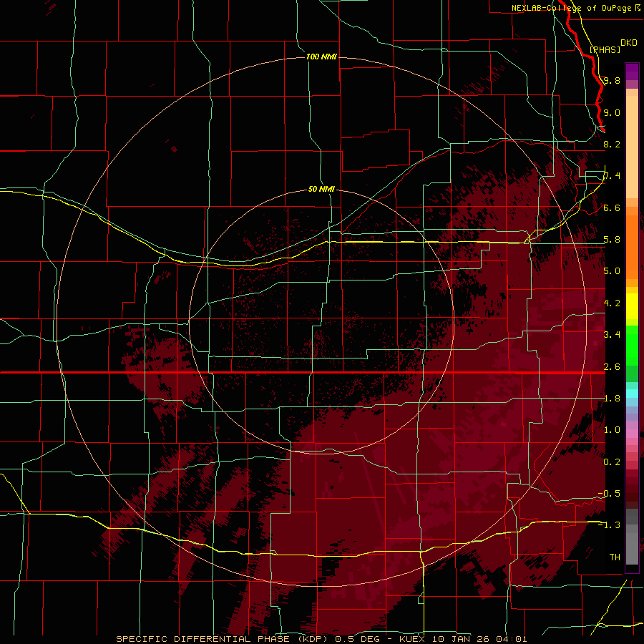Click the 8.2 scale value
Screen dimensions: 644x644
coord(612,144)
